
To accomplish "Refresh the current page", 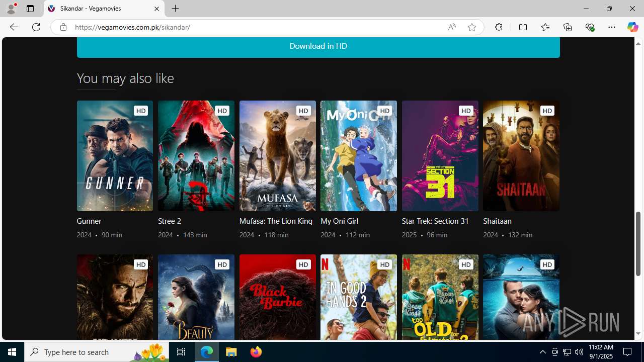I will [x=36, y=27].
